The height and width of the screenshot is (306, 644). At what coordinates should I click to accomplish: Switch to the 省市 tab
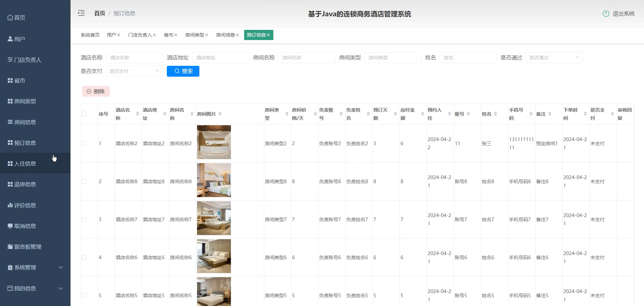169,35
